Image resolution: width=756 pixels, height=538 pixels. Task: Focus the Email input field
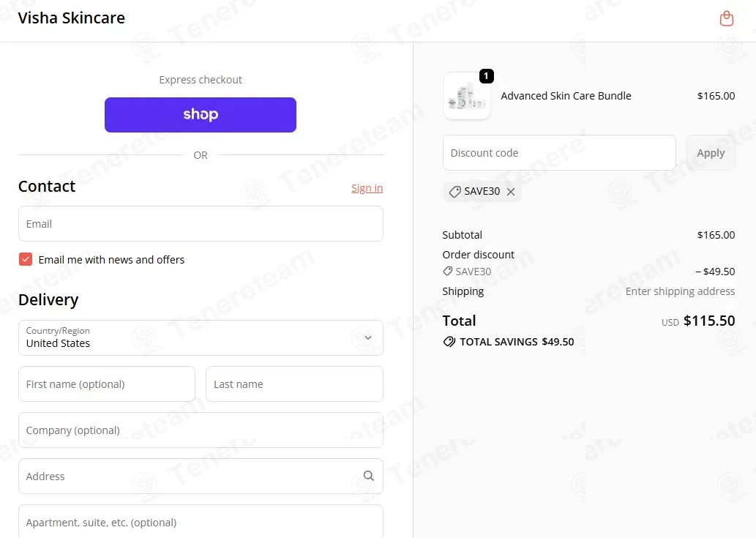201,224
